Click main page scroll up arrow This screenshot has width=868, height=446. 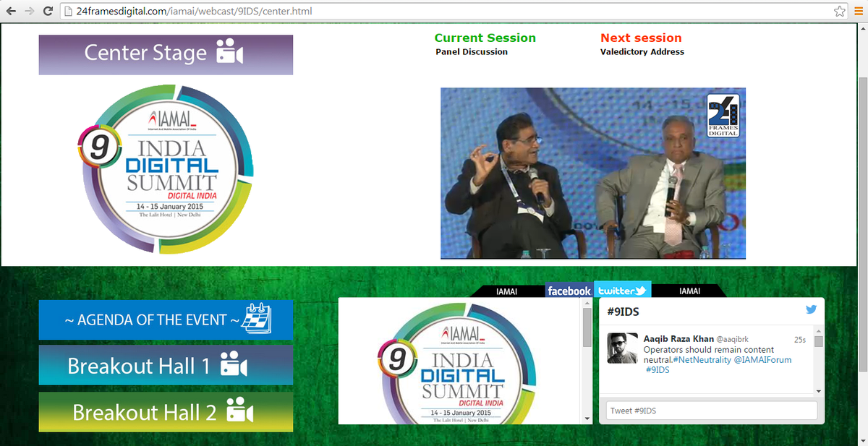coord(862,28)
